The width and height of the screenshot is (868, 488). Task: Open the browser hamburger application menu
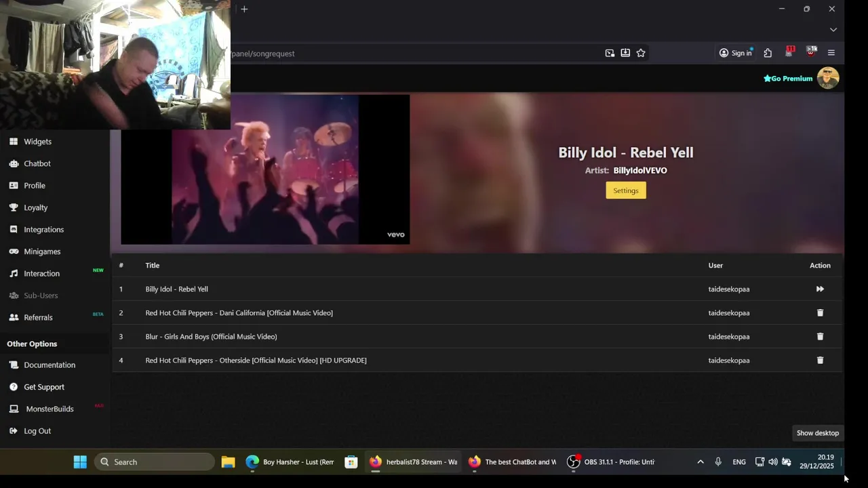coord(831,53)
